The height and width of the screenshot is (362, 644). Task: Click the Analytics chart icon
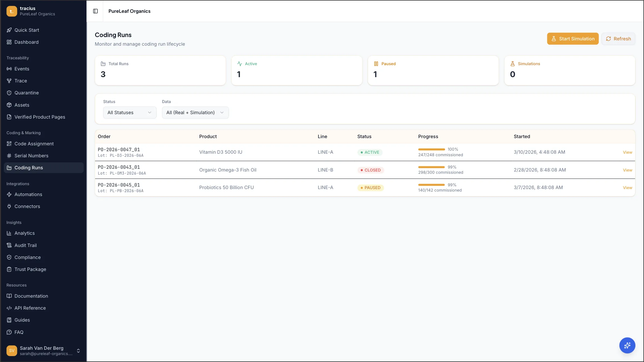point(9,233)
